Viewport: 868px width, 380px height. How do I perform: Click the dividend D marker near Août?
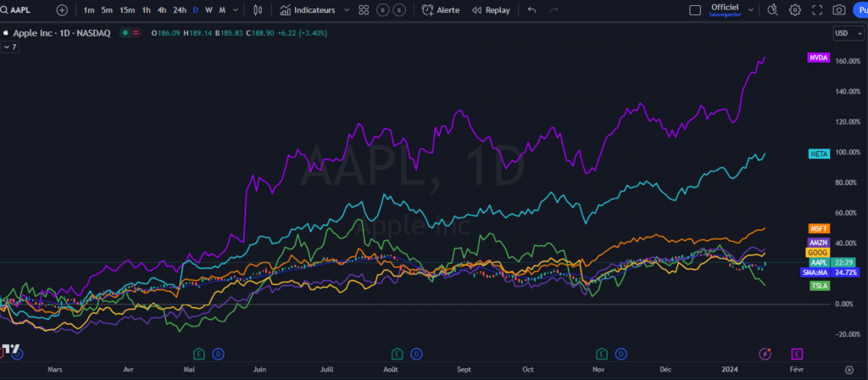click(x=416, y=354)
